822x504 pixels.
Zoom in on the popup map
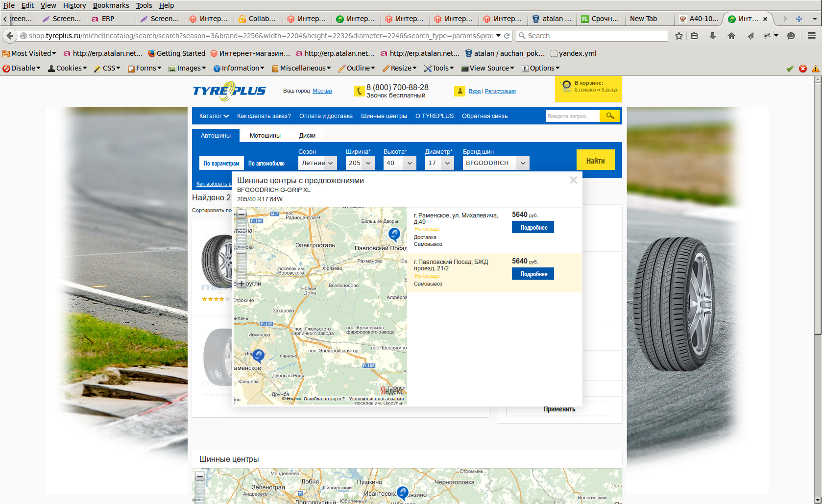click(241, 283)
